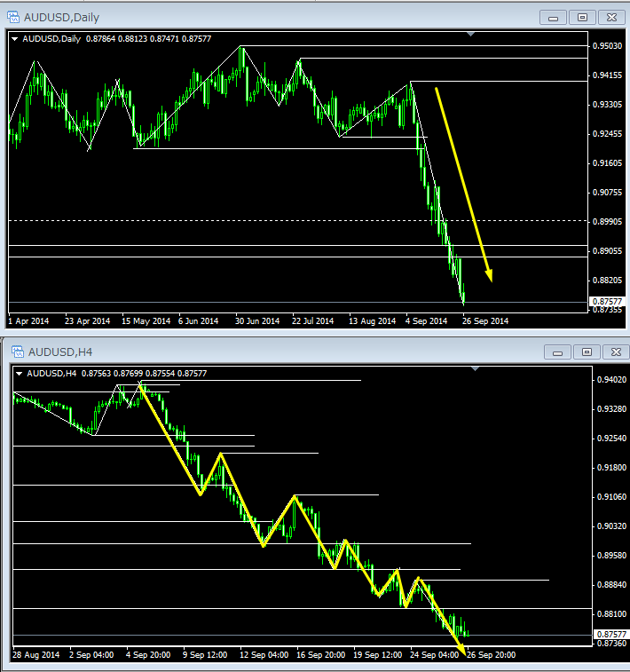Minimize the AUDUSD,Daily chart window
The width and height of the screenshot is (630, 672).
(555, 17)
